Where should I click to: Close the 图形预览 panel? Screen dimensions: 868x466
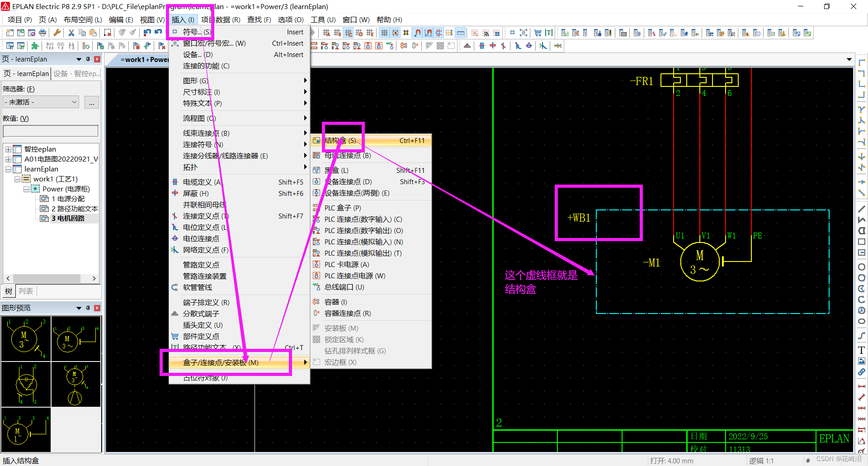pyautogui.click(x=97, y=308)
